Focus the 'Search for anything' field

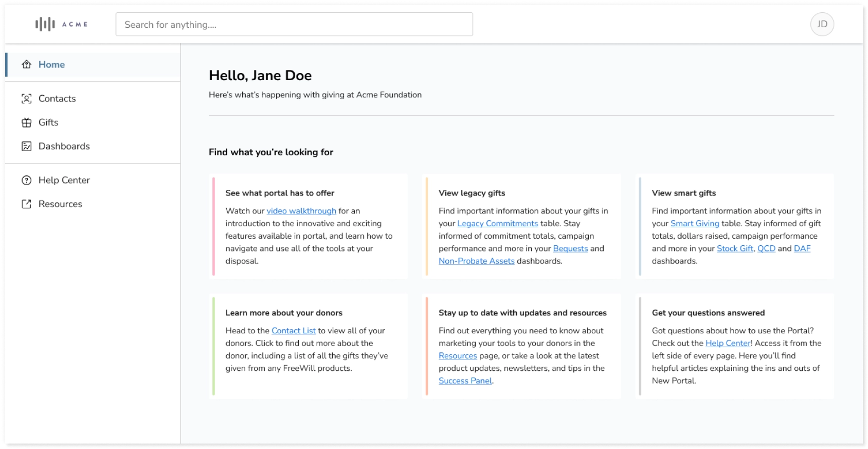294,25
